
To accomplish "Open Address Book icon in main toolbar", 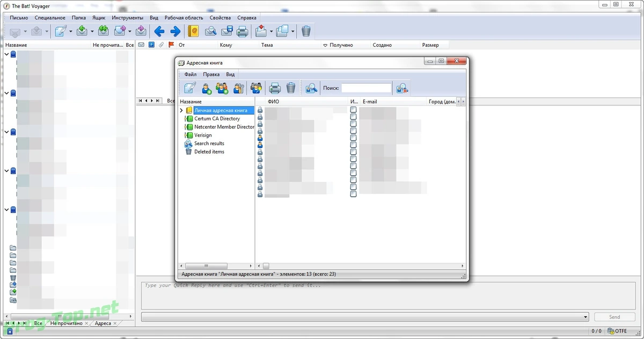I will click(193, 31).
